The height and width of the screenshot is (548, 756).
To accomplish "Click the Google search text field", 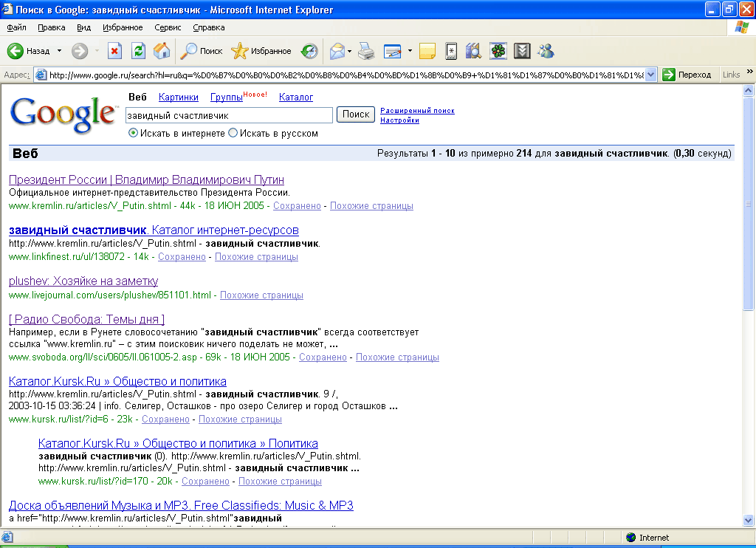I will pos(229,115).
